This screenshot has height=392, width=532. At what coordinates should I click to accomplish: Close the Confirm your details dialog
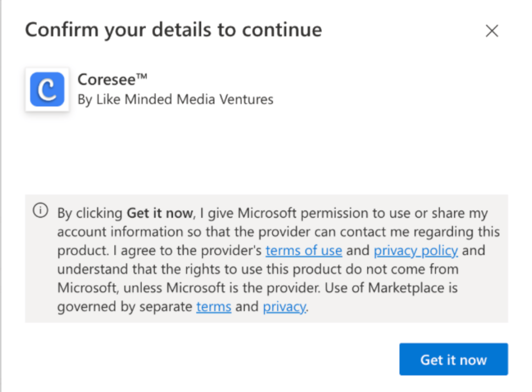coord(492,31)
